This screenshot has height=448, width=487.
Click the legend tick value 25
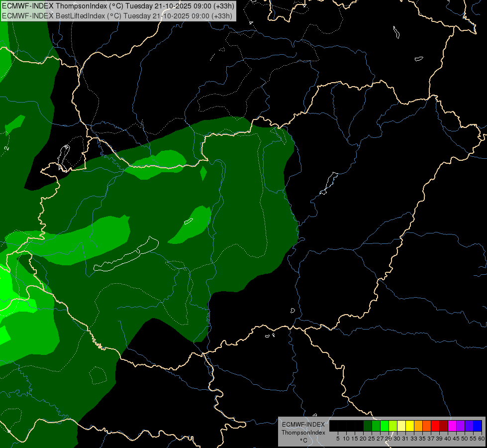(x=372, y=439)
